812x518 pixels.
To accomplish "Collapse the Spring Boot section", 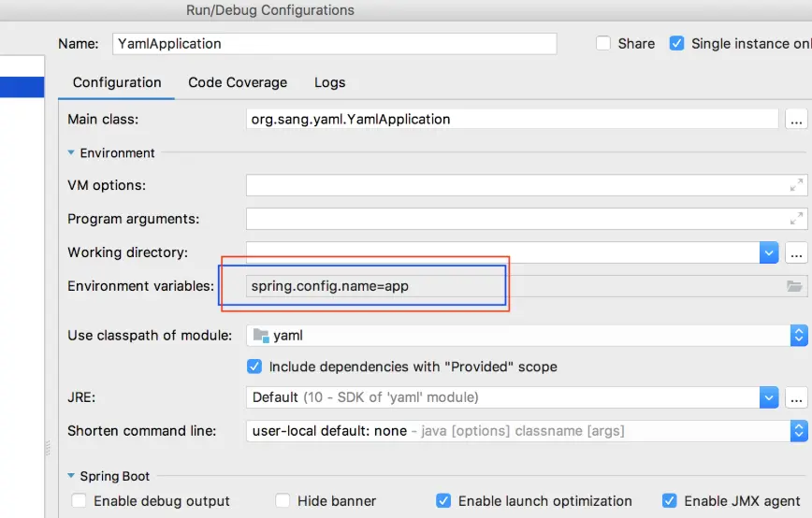I will point(71,476).
